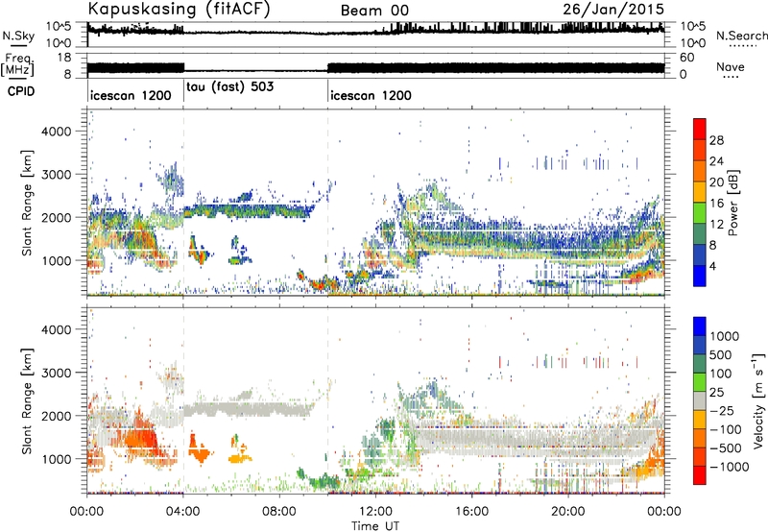Click the 'Freq. [MHz]' axis label
Screen dimensions: 768x532
pos(17,65)
